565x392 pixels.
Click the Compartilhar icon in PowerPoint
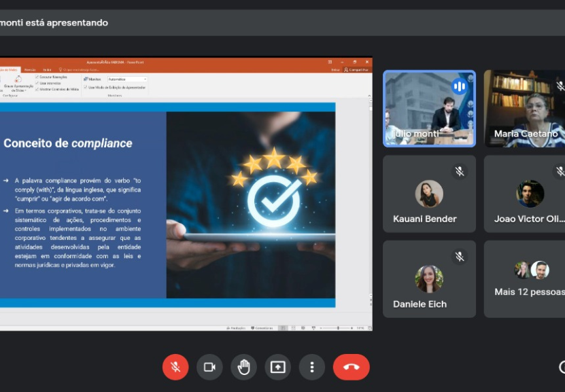coord(356,69)
